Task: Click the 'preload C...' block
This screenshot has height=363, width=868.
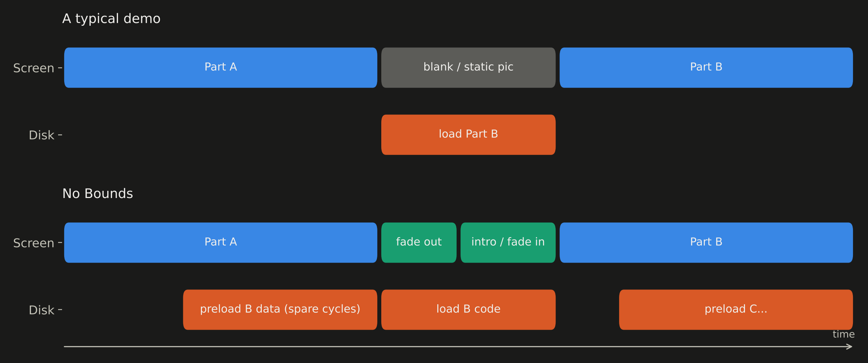Action: point(736,310)
